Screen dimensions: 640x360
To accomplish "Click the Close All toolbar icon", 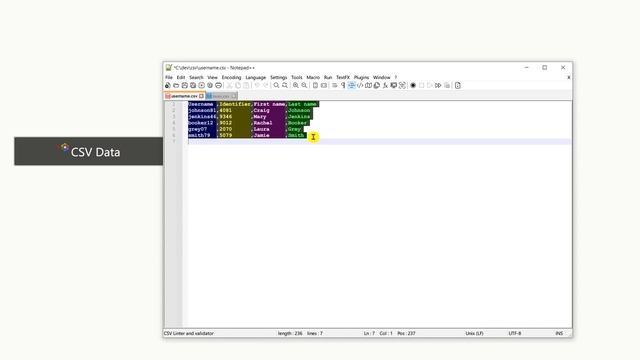I will click(x=210, y=85).
